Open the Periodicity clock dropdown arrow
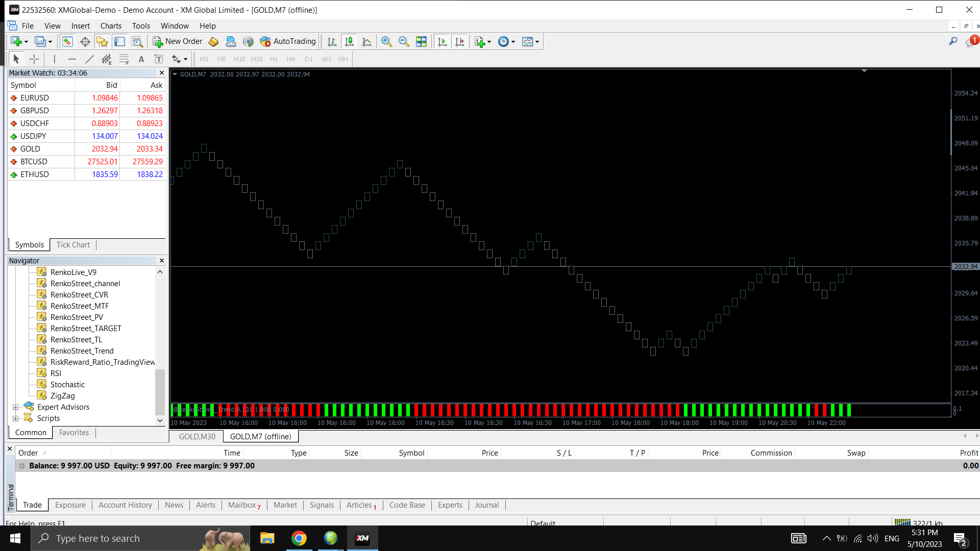This screenshot has height=551, width=980. point(513,42)
